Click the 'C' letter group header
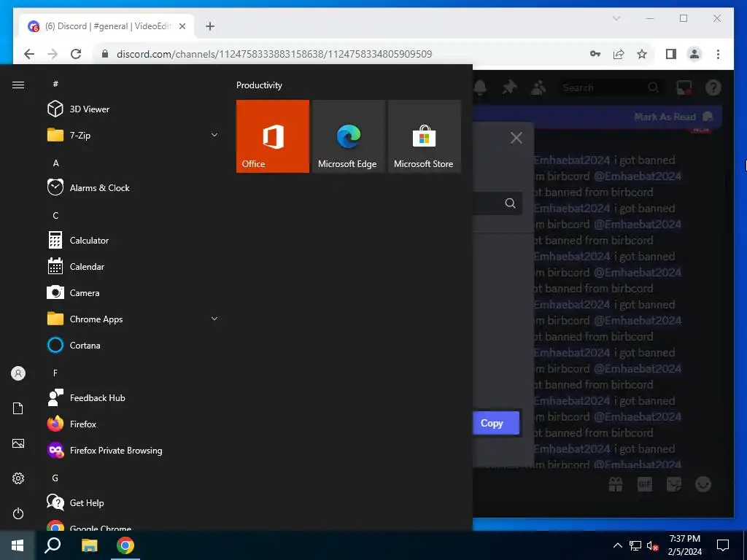 coord(55,216)
